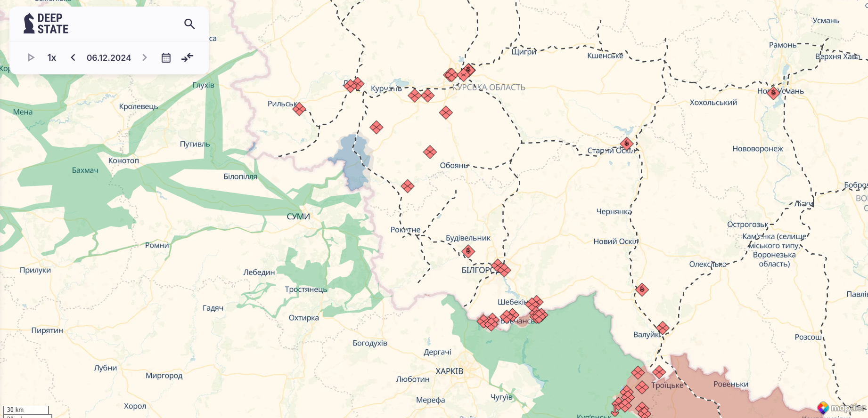Click the КУРСЬКА ОБЛАСТЬ region label

tap(489, 88)
